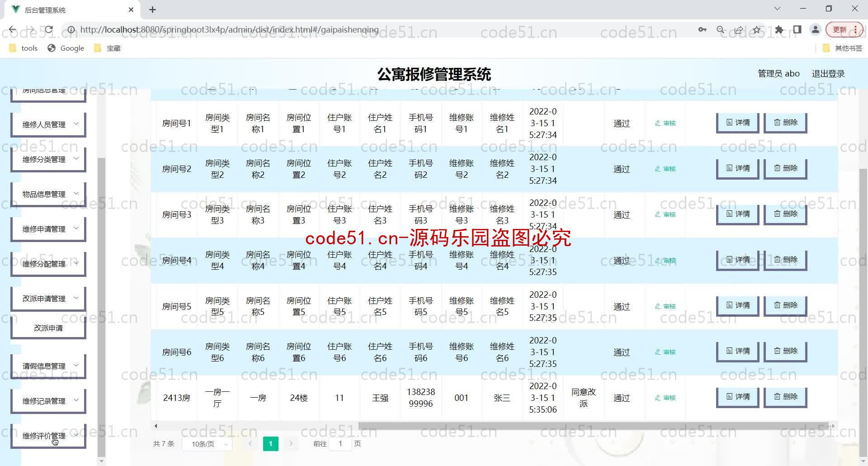Open 详情 for row 房间号3
The width and height of the screenshot is (868, 466).
pyautogui.click(x=738, y=214)
